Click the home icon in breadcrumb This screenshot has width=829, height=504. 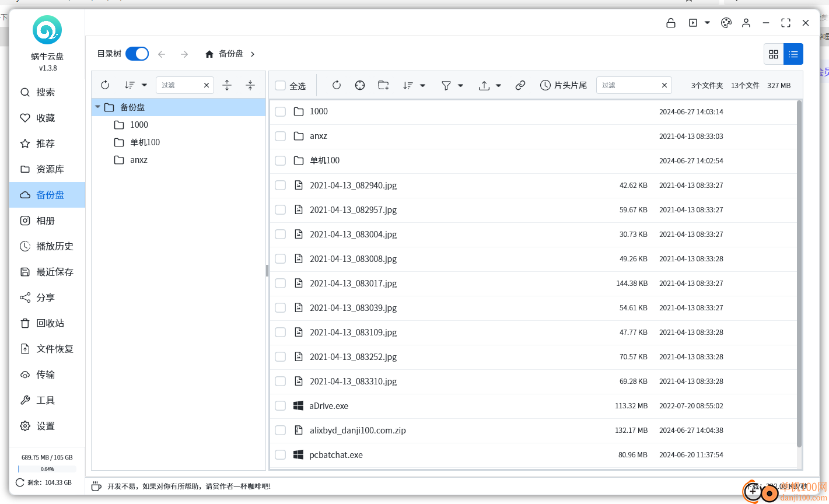pyautogui.click(x=209, y=54)
